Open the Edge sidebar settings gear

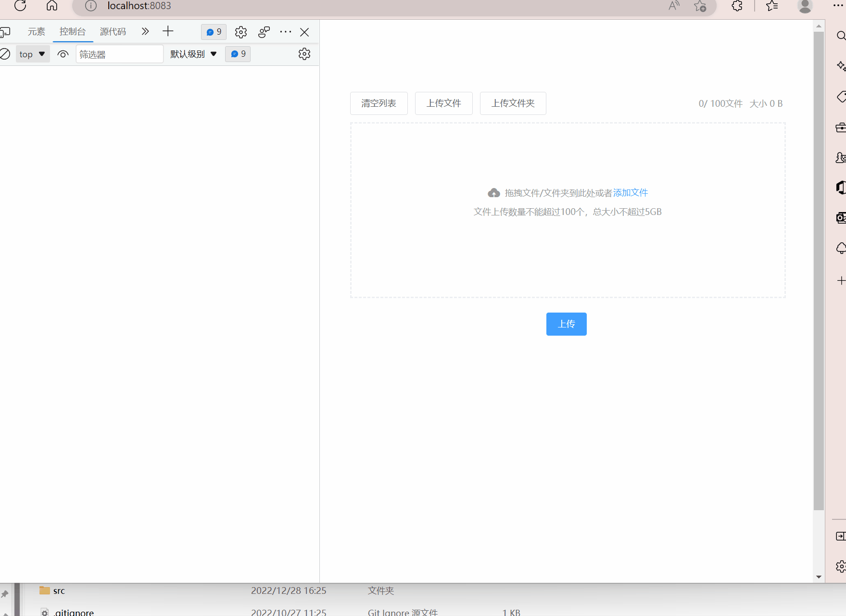tap(841, 566)
